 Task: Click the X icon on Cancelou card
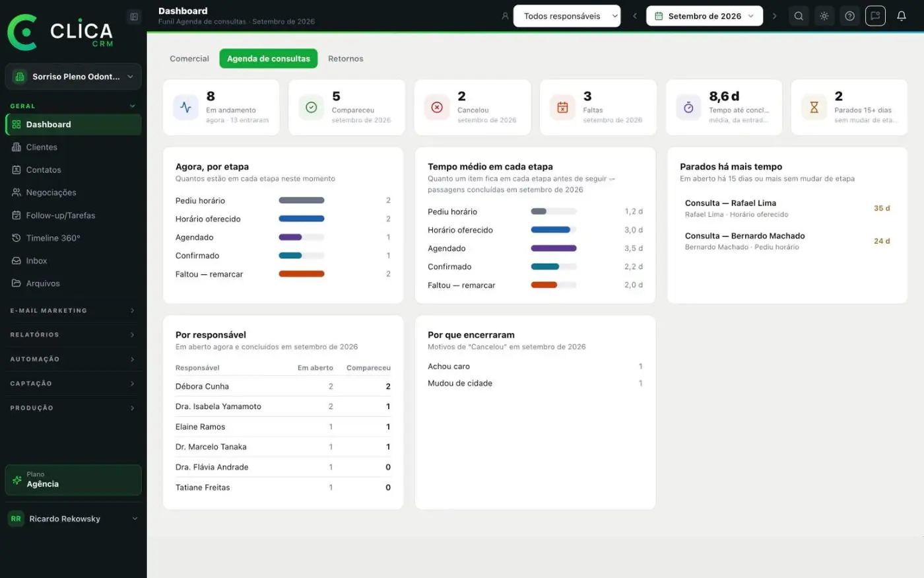tap(437, 107)
